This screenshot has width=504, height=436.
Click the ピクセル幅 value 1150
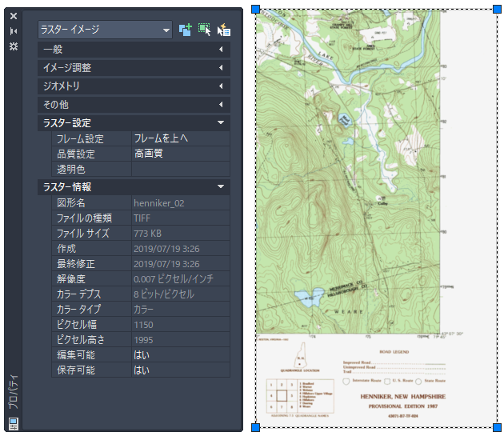tap(181, 325)
